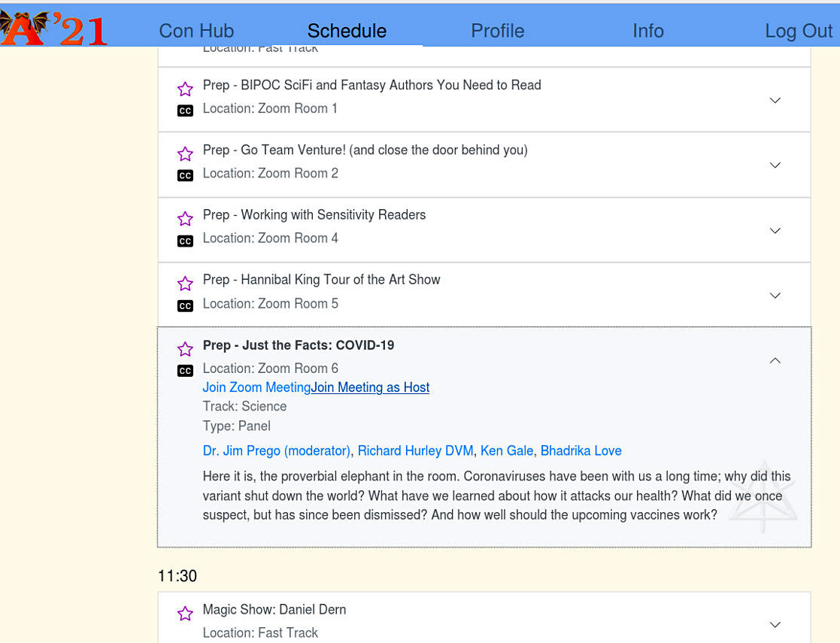Expand the BIPOC SciFi and Fantasy Authors entry

click(775, 100)
